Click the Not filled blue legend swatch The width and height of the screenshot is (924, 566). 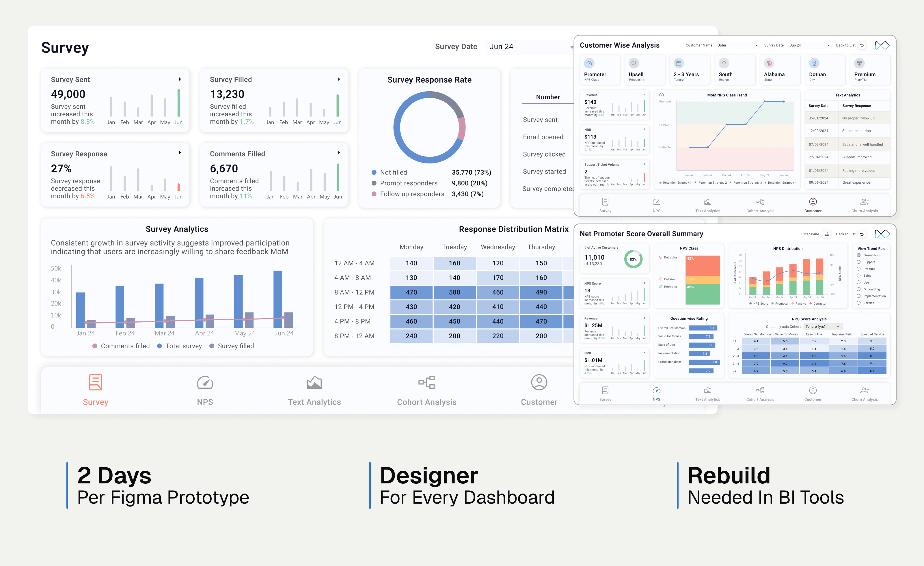(x=374, y=172)
